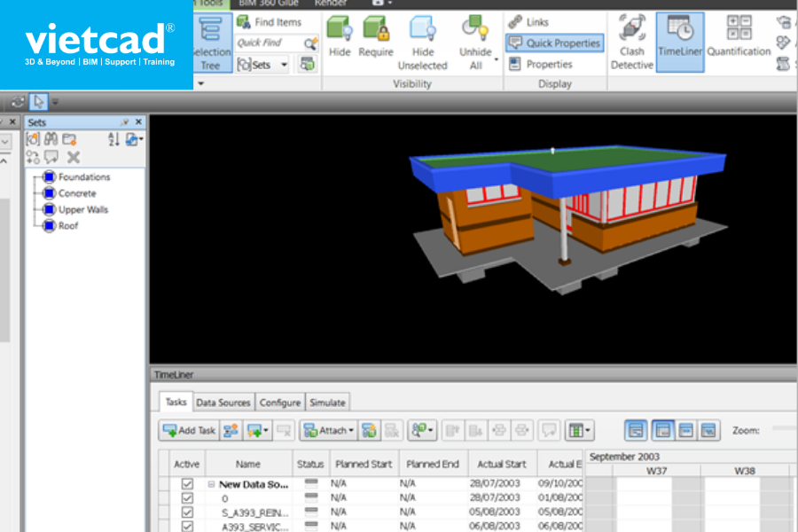
Task: Delete the selected set with X icon
Action: point(74,157)
